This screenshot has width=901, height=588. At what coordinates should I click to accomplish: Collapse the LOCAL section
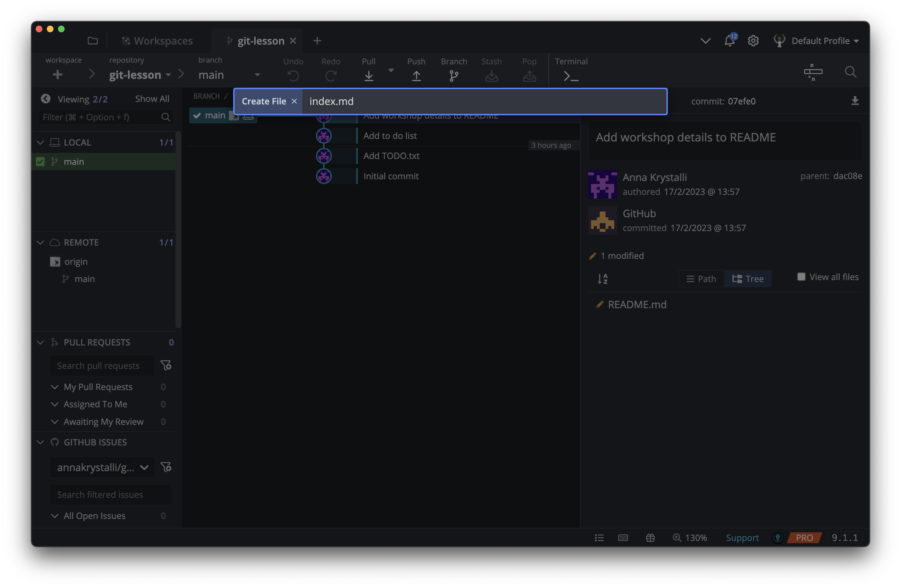tap(40, 142)
